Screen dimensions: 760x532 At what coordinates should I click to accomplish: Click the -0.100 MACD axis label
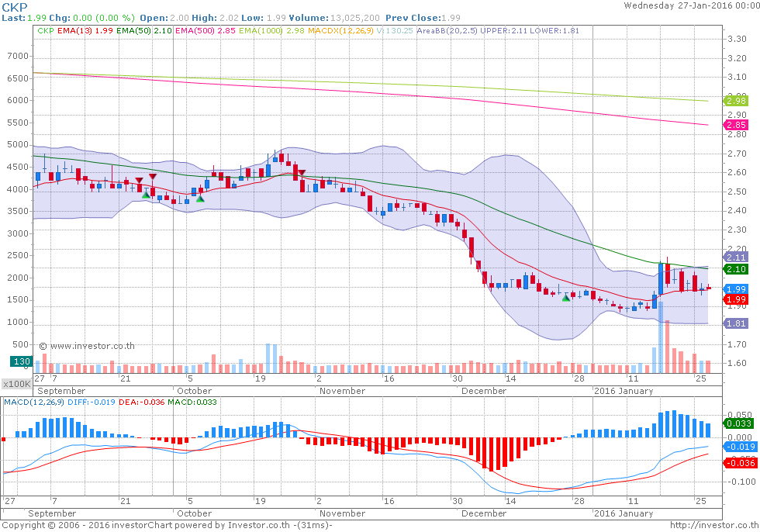click(741, 482)
